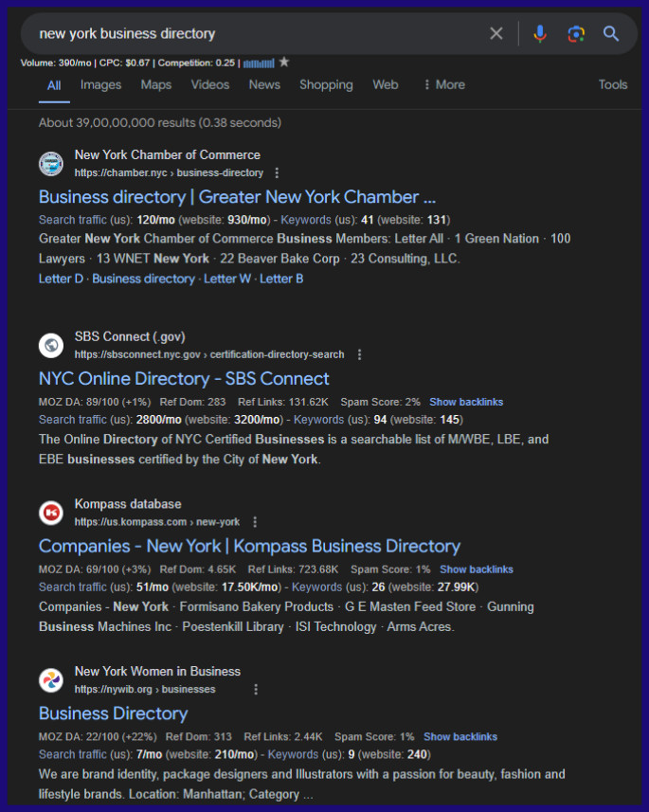This screenshot has width=649, height=812.
Task: Click Keywords link under chamber.nyc result
Action: (306, 220)
